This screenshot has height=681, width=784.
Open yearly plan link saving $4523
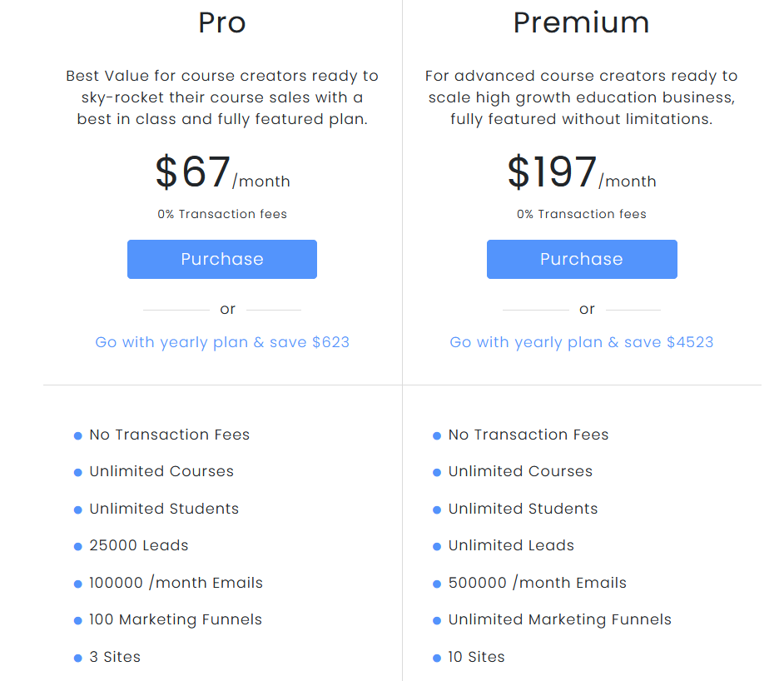pyautogui.click(x=582, y=342)
